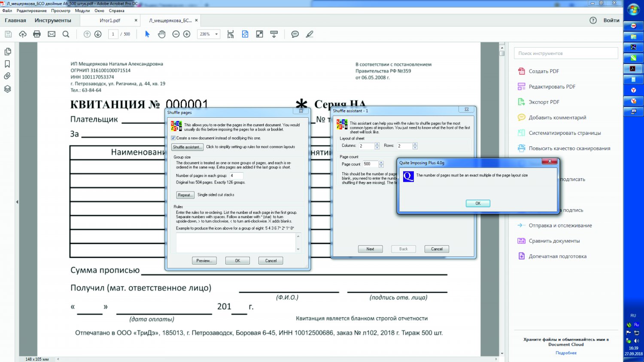
Task: Click the Print icon in toolbar
Action: pos(37,34)
